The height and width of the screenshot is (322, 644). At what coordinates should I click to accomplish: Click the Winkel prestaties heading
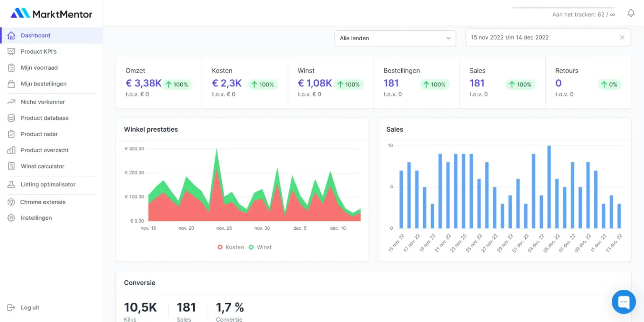[151, 130]
